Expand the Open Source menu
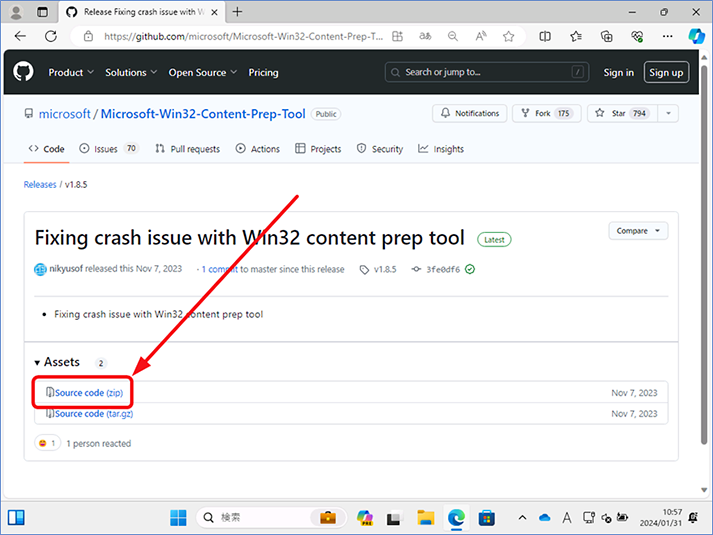713x535 pixels. pos(203,72)
